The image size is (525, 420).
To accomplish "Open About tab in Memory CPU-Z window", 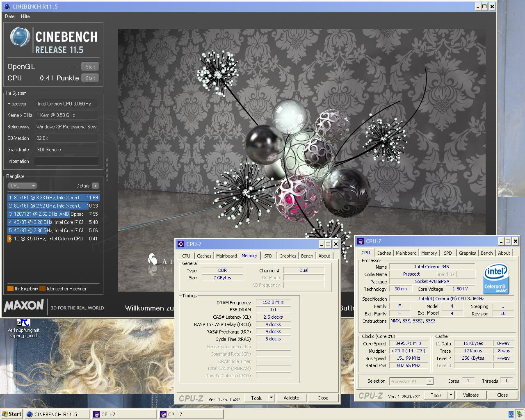I will [324, 256].
